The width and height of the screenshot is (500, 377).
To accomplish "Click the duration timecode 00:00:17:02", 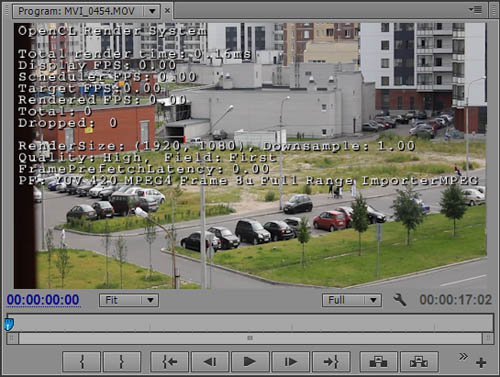I will [x=456, y=300].
